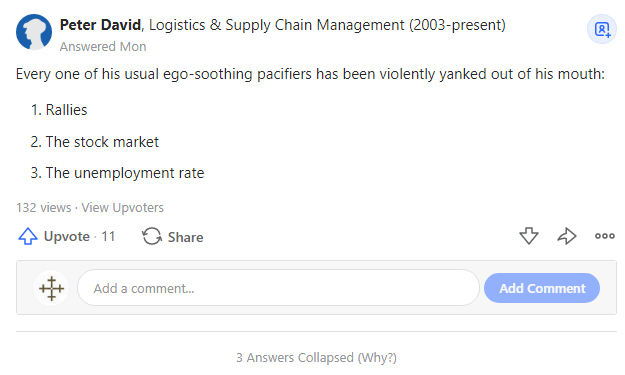The height and width of the screenshot is (375, 625).
Task: Focus the "Add a comment..." input field
Action: tap(278, 288)
